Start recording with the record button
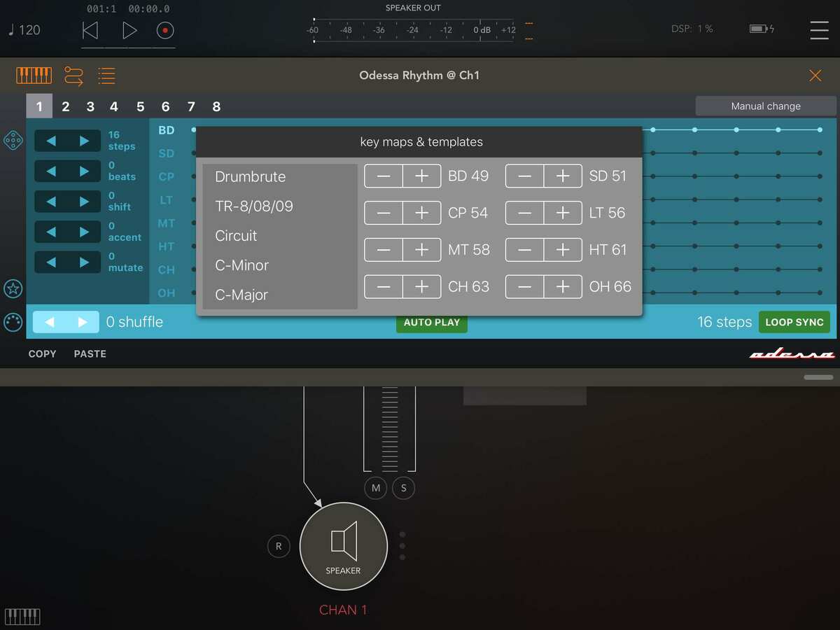 165,30
